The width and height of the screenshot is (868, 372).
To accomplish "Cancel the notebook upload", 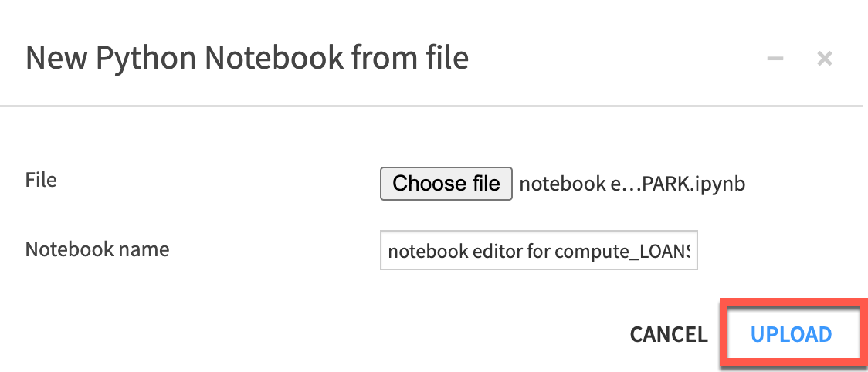I will coord(669,334).
